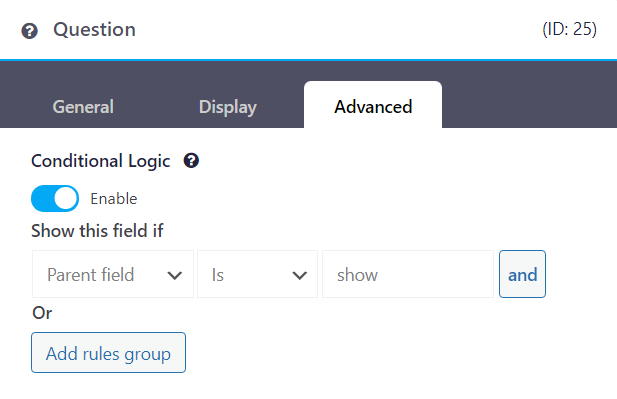Click the Question field header title
The width and height of the screenshot is (617, 399).
[x=94, y=30]
